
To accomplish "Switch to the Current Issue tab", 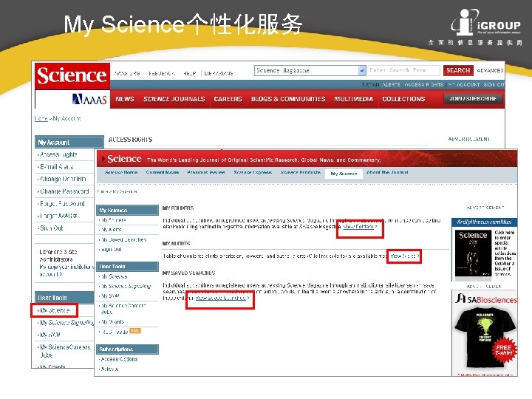I will coord(163,172).
